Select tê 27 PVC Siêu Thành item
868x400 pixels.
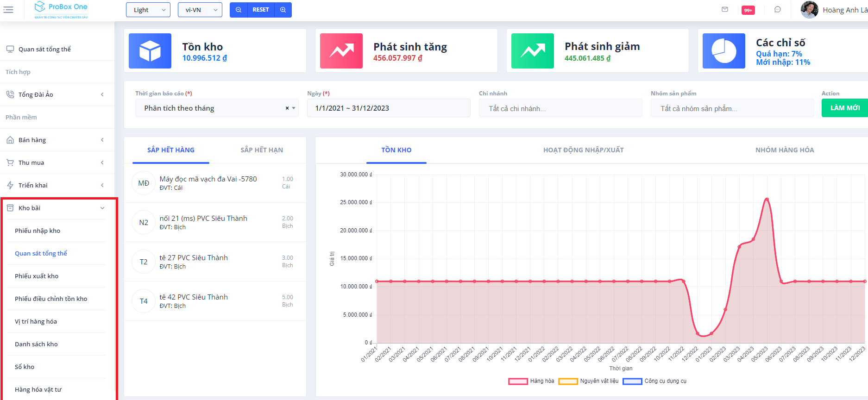215,262
